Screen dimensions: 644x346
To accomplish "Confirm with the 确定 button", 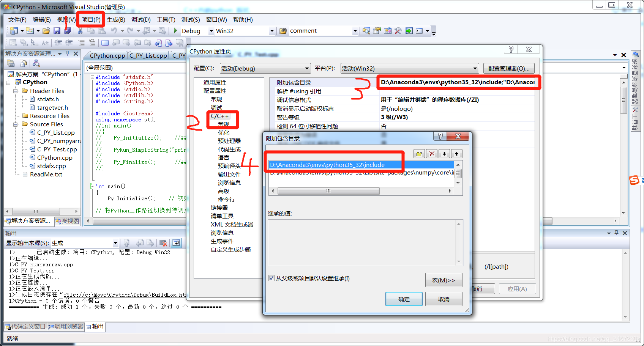I will 404,299.
